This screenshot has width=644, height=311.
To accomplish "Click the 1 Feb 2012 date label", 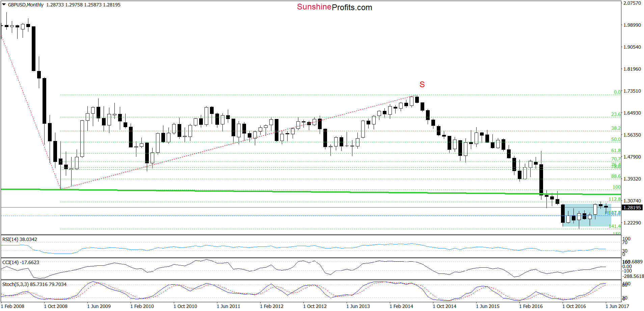I will pyautogui.click(x=272, y=306).
